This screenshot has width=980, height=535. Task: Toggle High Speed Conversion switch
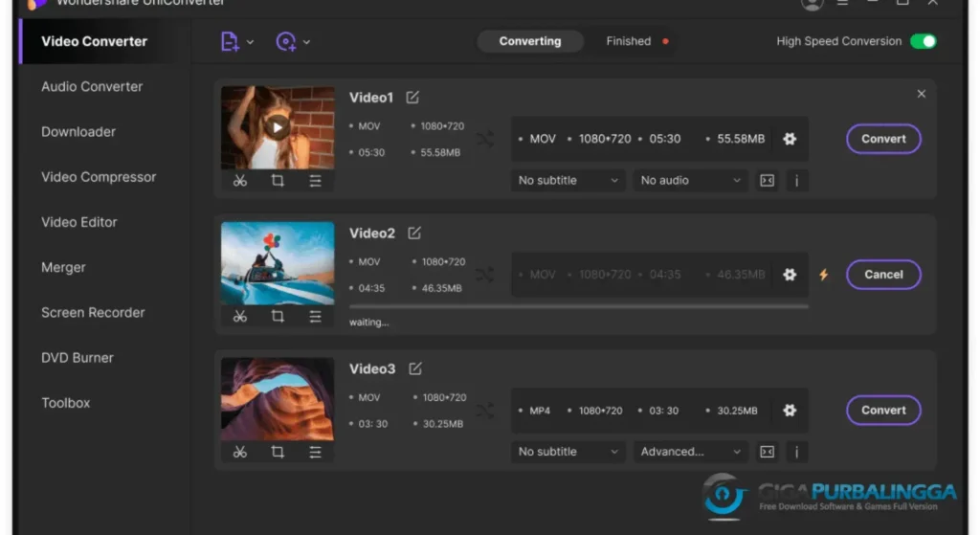(924, 41)
